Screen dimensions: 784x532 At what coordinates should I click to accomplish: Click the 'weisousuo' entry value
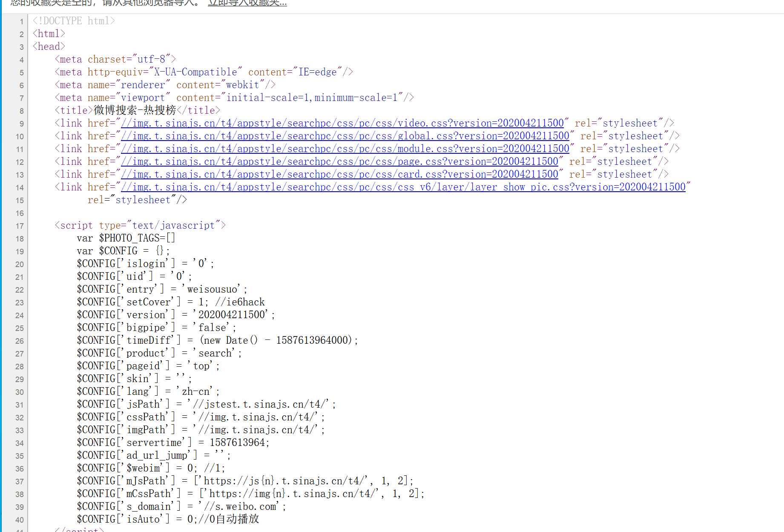(212, 289)
